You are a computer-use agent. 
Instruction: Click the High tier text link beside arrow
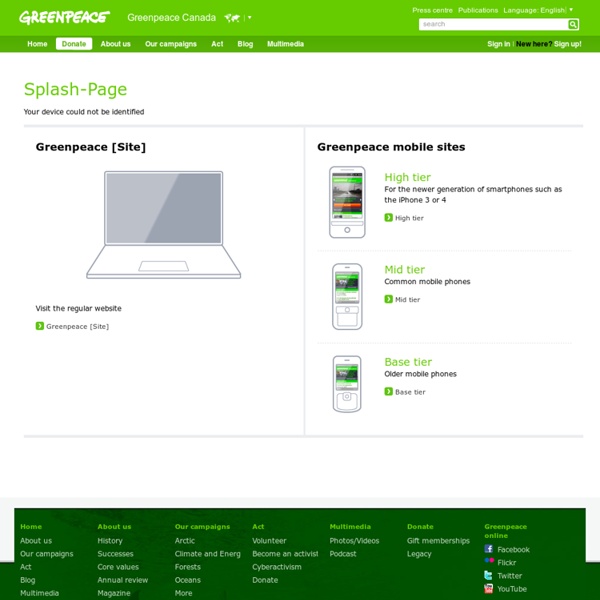(x=409, y=218)
